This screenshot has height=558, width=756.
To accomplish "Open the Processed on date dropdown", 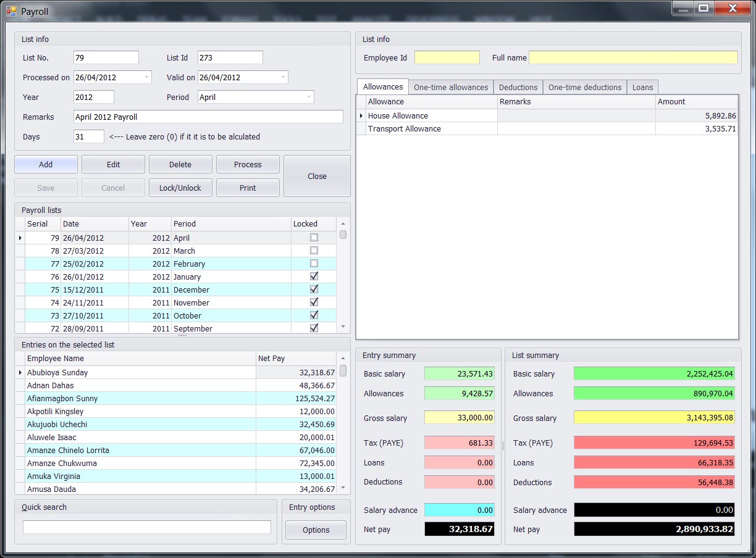I will [146, 77].
